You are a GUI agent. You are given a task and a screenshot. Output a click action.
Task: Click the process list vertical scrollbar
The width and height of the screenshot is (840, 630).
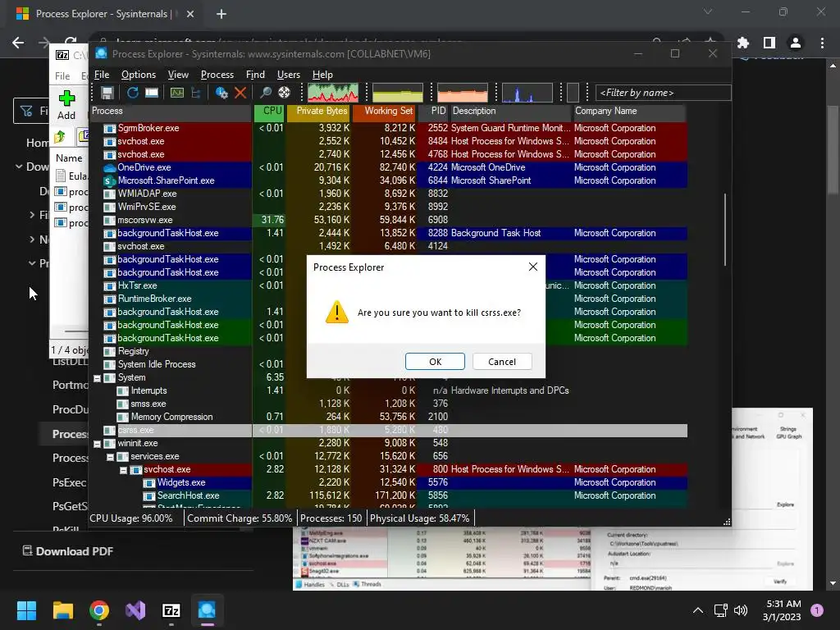click(x=725, y=230)
